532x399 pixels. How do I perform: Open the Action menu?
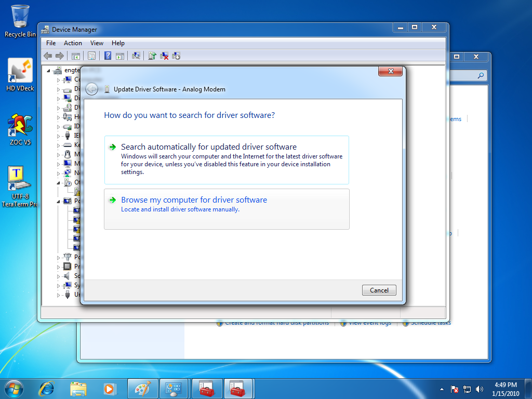(x=73, y=43)
